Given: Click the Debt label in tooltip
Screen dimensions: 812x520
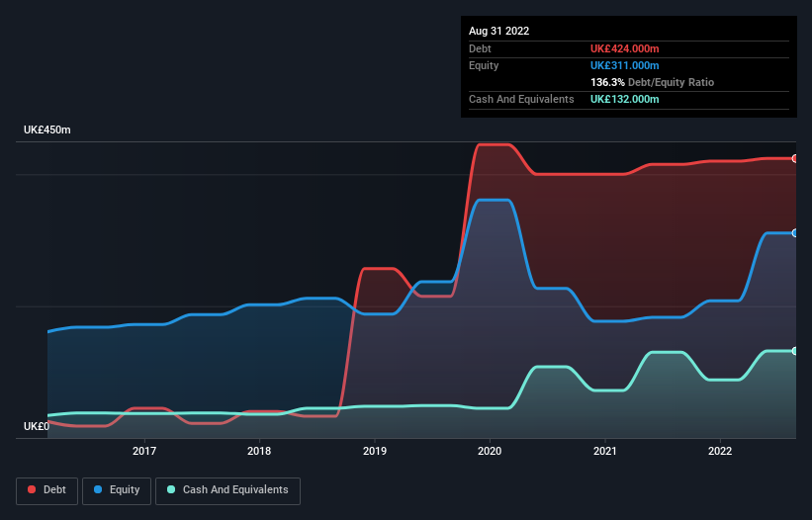Looking at the screenshot, I should click(x=480, y=48).
